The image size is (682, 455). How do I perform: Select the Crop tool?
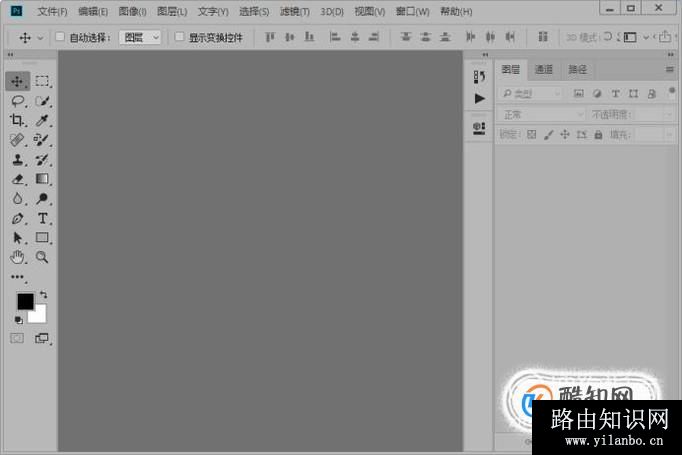[x=17, y=120]
